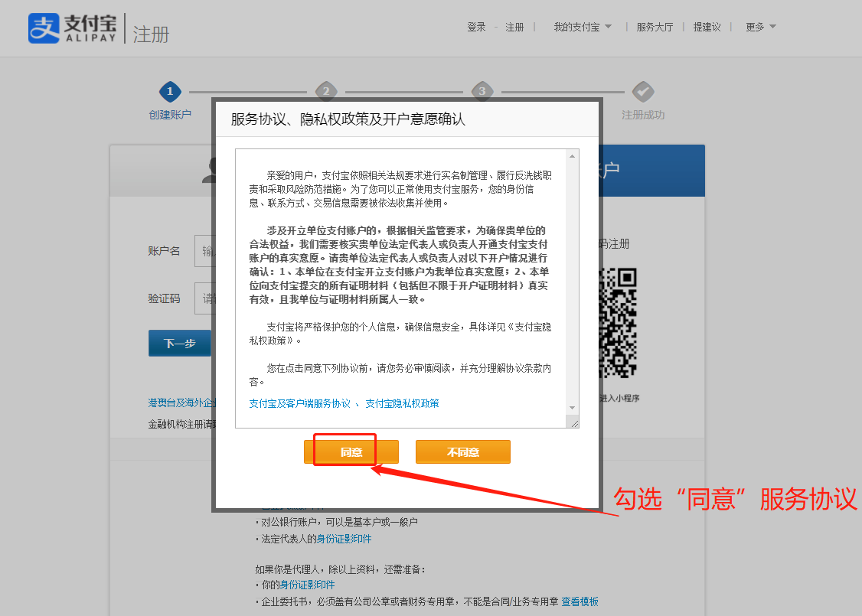Click the agreement box resize handle

coord(574,423)
